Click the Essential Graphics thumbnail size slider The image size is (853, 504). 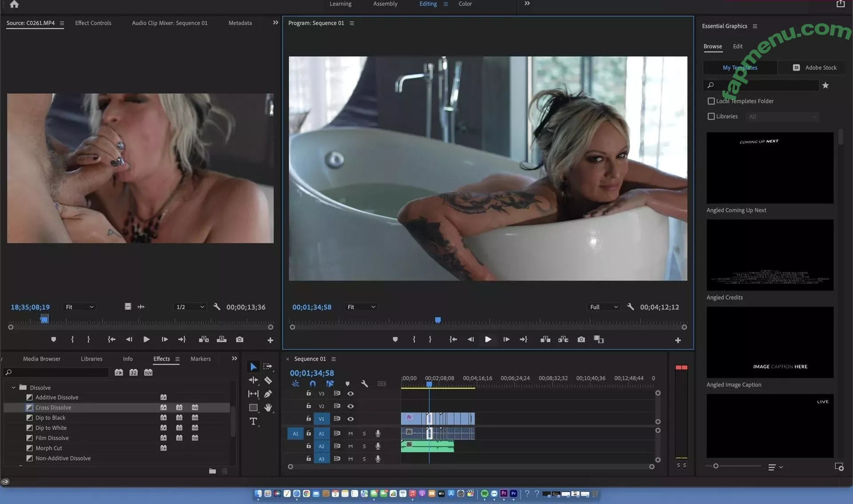click(x=716, y=466)
